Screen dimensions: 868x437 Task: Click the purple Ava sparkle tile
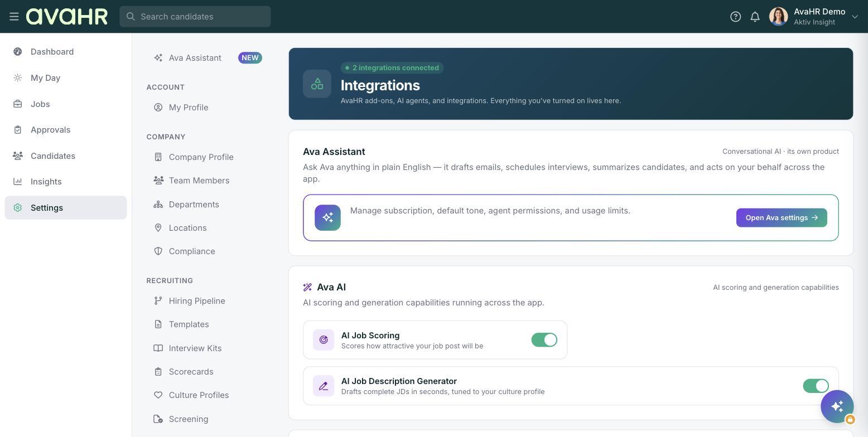(327, 218)
